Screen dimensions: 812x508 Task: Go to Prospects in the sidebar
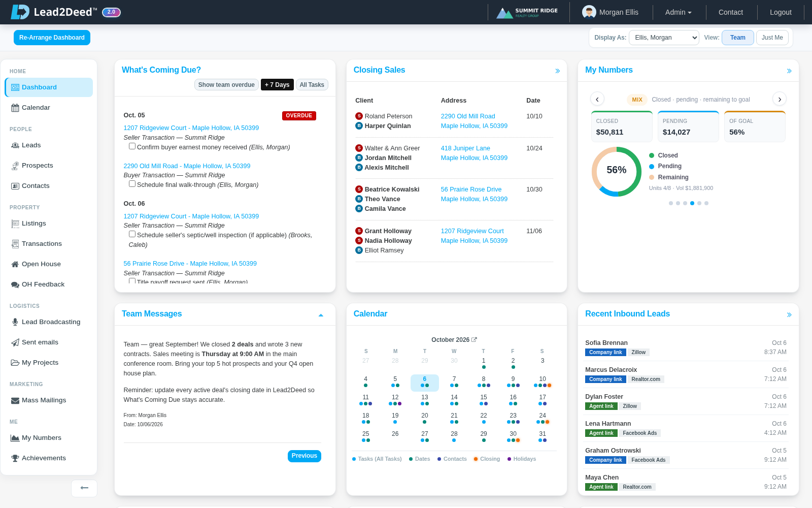click(x=49, y=166)
